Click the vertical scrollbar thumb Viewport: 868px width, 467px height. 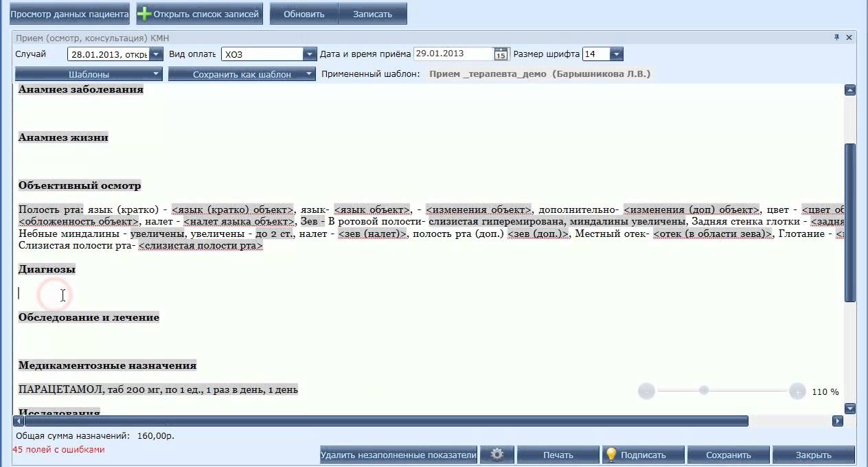(x=850, y=223)
